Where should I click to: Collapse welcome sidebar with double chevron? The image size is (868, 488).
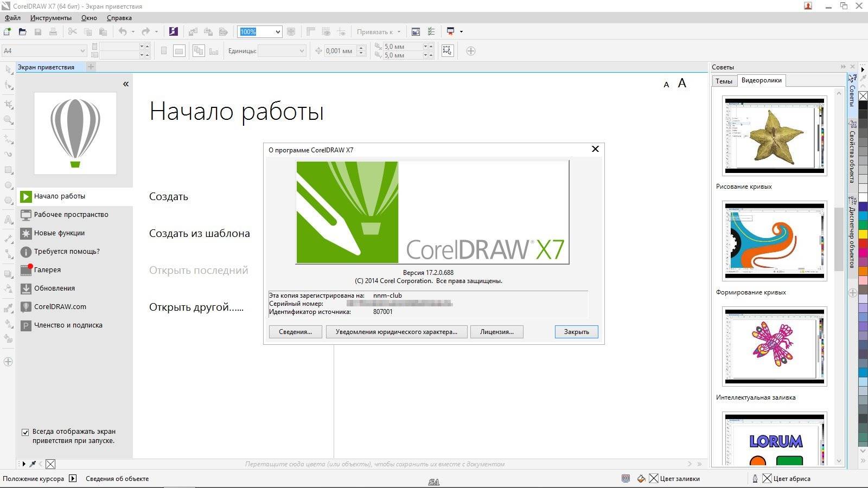click(x=126, y=84)
